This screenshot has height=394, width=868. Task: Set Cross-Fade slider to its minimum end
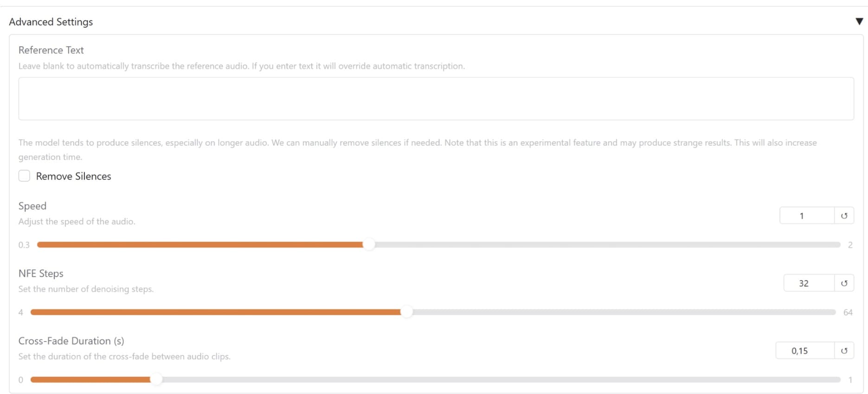(32, 380)
